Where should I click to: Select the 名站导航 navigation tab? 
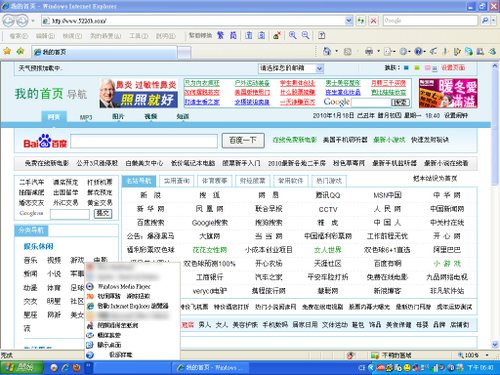click(139, 181)
